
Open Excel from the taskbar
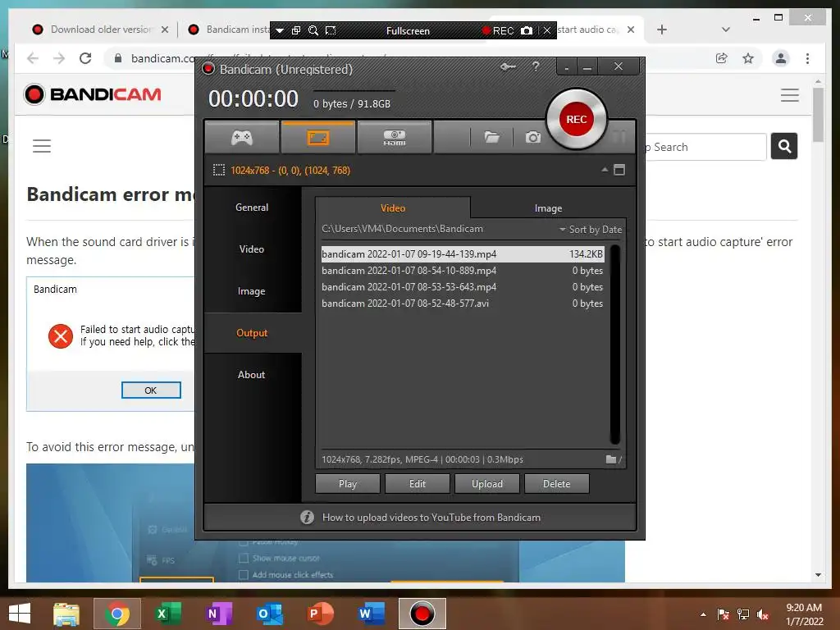(167, 614)
